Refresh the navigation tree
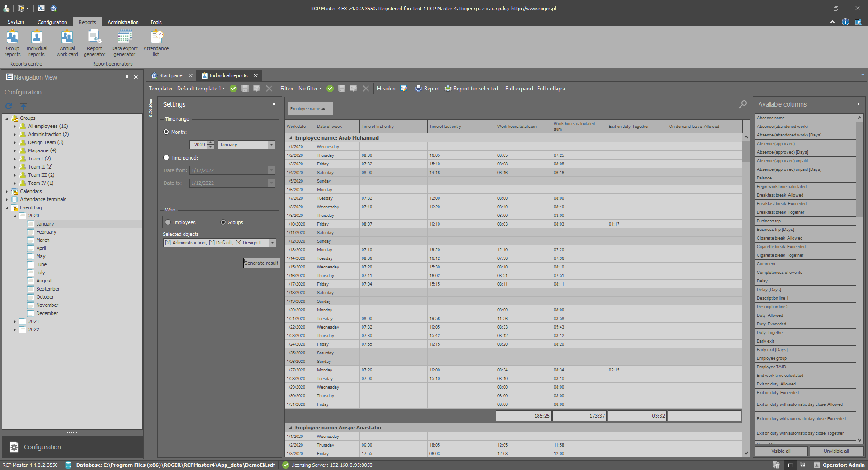Screen dimensions: 868x470 [x=9, y=106]
